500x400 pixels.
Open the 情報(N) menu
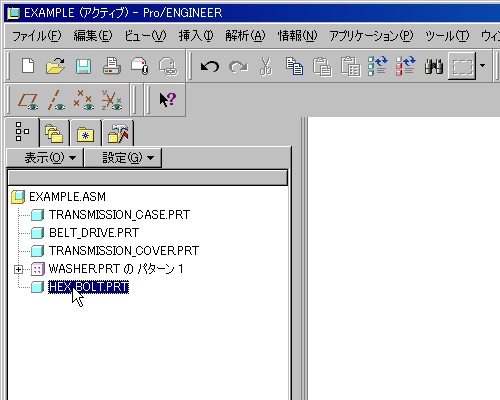[x=297, y=36]
